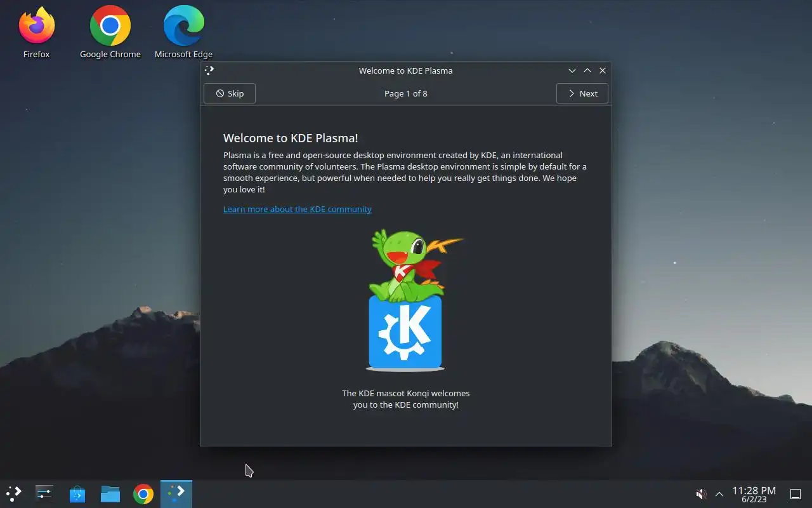Launch Google Chrome from the taskbar
Image resolution: width=812 pixels, height=508 pixels.
click(x=143, y=493)
